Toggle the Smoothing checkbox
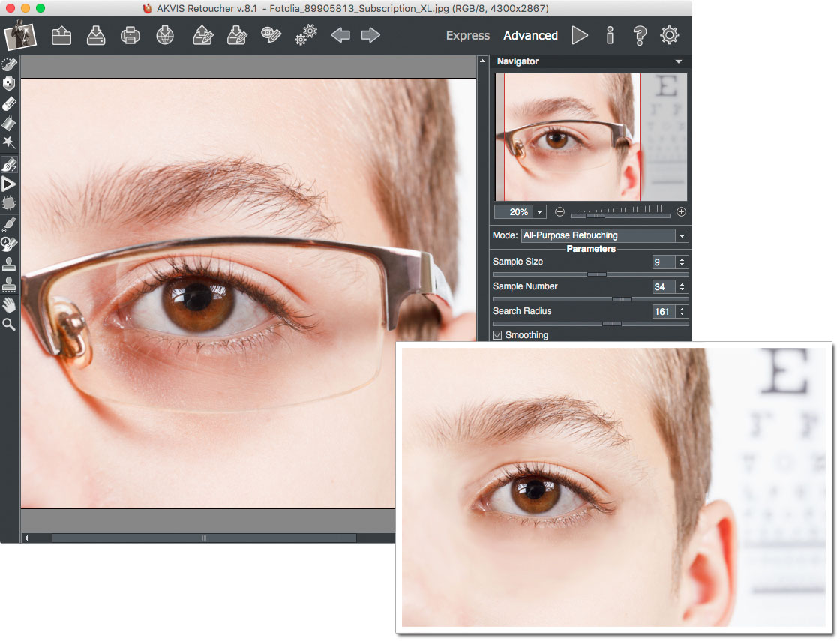840x641 pixels. 497,335
